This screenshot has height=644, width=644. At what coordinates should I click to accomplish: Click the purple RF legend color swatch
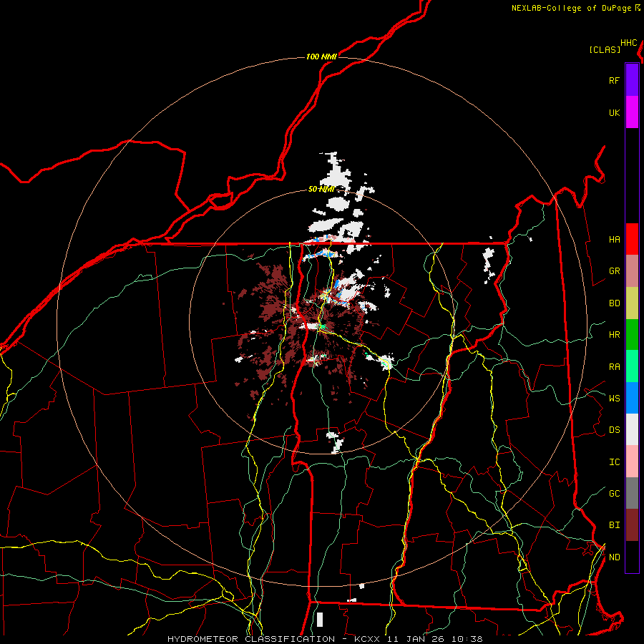point(632,80)
